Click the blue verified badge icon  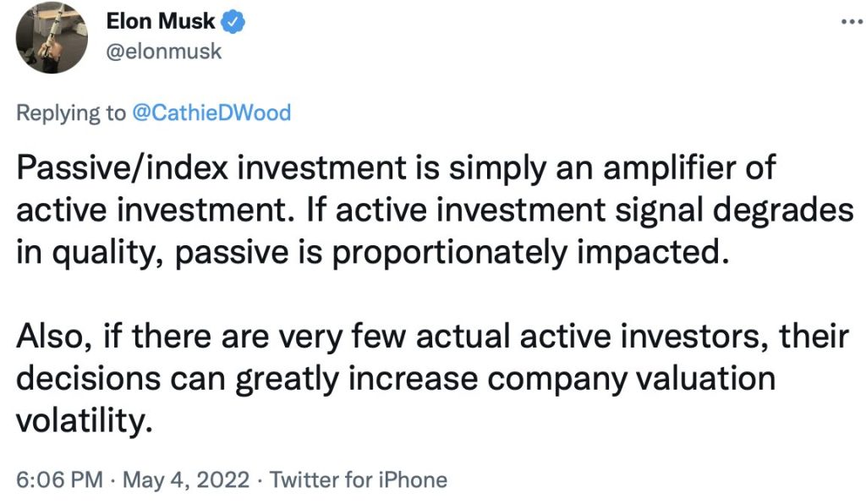point(233,21)
